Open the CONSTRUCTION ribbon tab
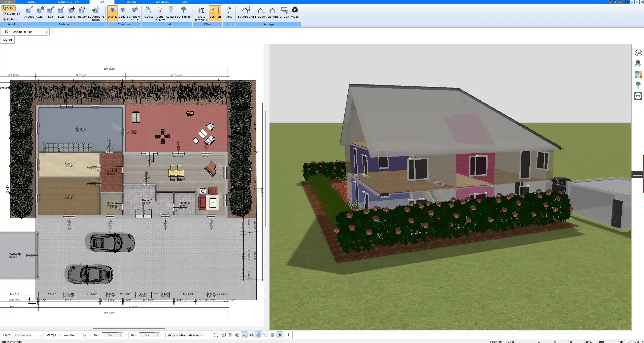 coord(68,2)
